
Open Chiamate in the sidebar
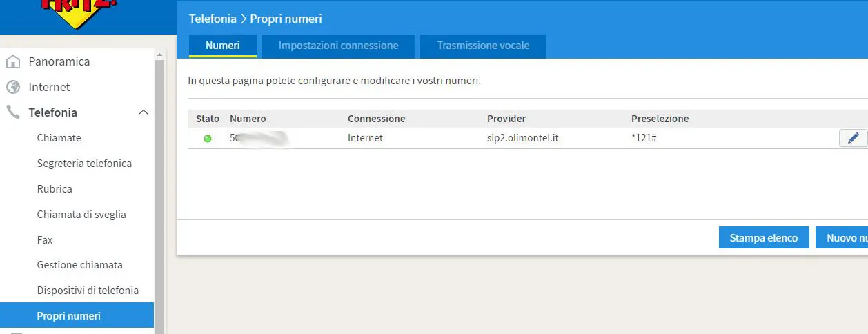pos(59,138)
